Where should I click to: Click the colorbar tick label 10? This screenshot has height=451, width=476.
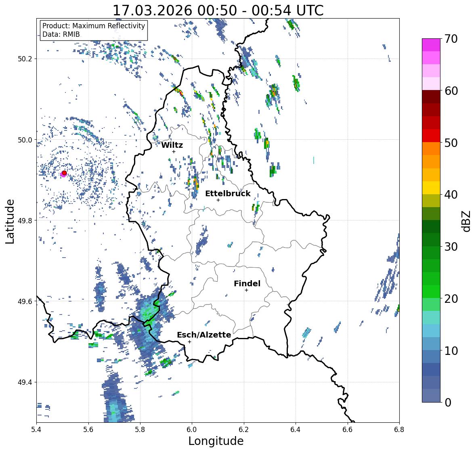click(451, 350)
